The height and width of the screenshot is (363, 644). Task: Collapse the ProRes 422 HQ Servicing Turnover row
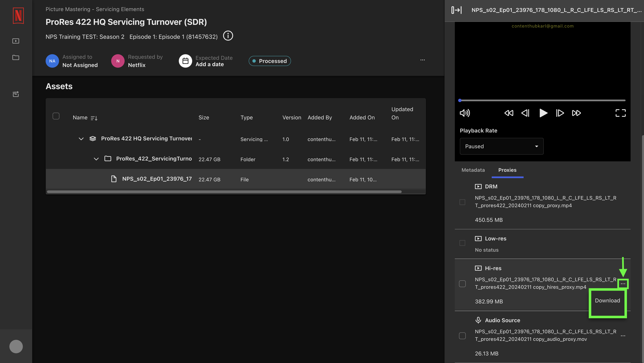point(81,139)
